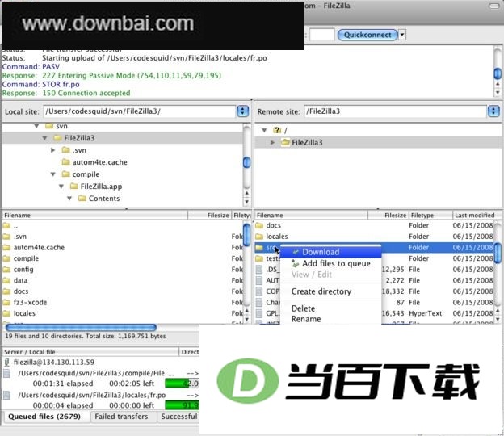Click the message log vertical scrollbar thumb
The height and width of the screenshot is (436, 504).
click(498, 73)
